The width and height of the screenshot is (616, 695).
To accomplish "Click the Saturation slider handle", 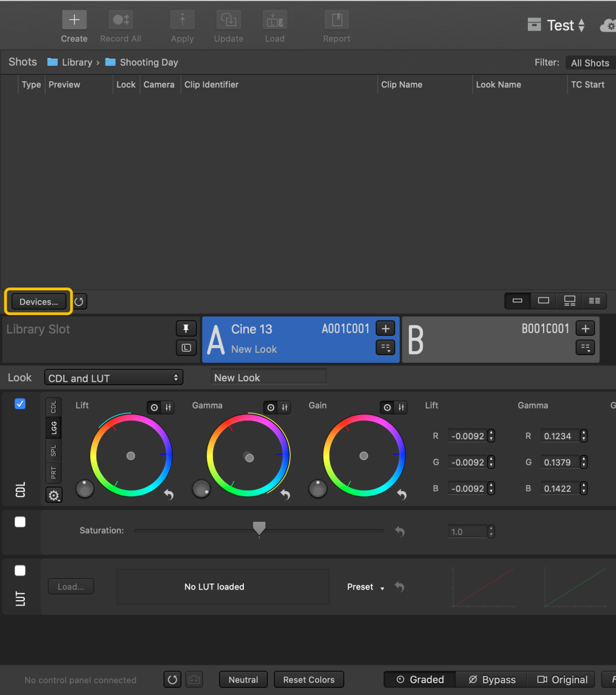I will 259,528.
